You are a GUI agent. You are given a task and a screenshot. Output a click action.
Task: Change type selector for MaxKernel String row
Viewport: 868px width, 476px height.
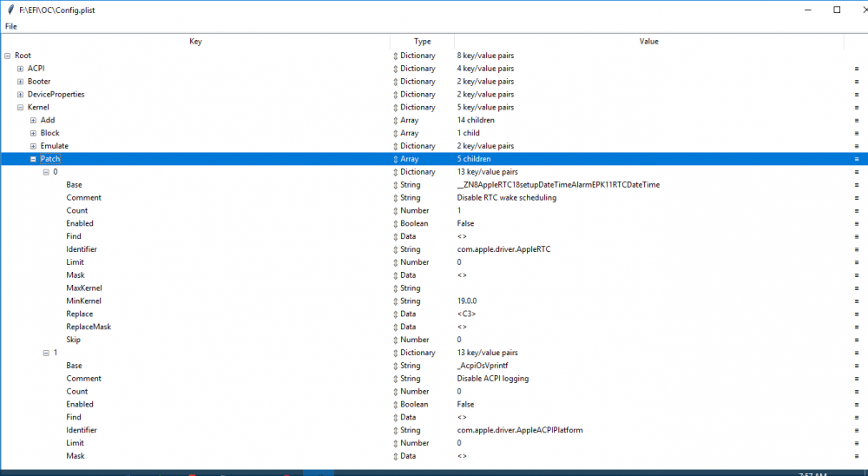(395, 288)
